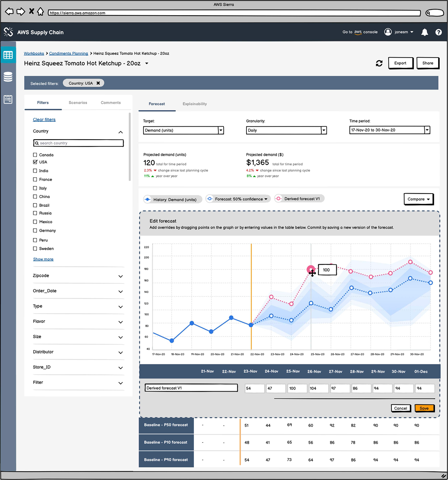Click the Derived forecast V1 name field

pyautogui.click(x=191, y=388)
